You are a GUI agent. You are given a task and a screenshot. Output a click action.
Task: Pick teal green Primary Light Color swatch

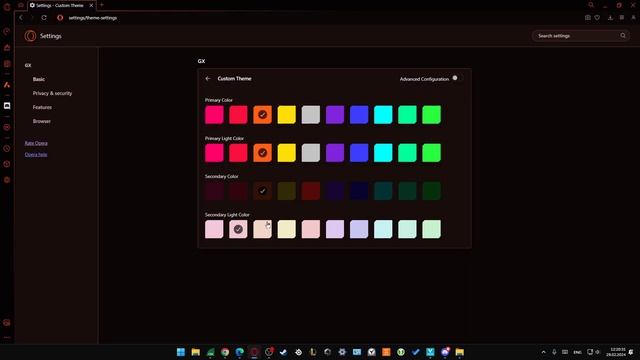tap(407, 153)
